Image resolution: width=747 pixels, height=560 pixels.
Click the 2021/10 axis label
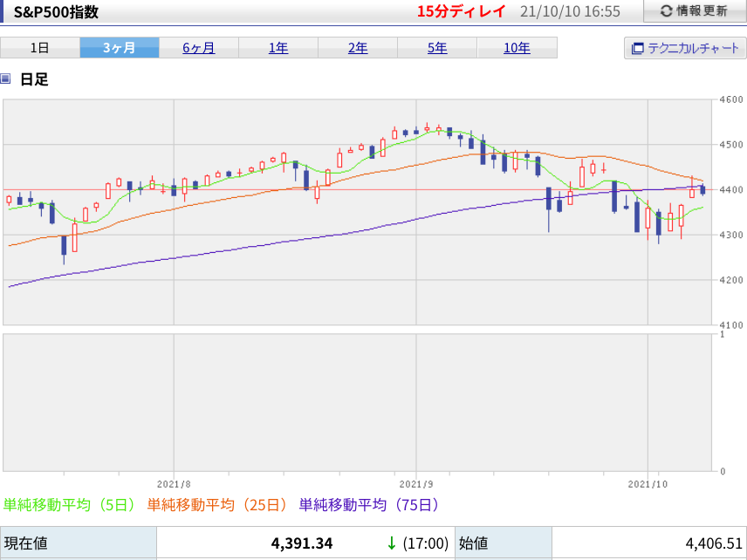click(x=648, y=484)
